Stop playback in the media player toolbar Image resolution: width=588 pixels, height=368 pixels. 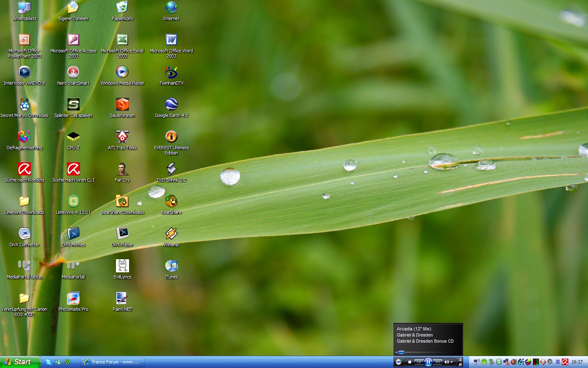pos(410,362)
